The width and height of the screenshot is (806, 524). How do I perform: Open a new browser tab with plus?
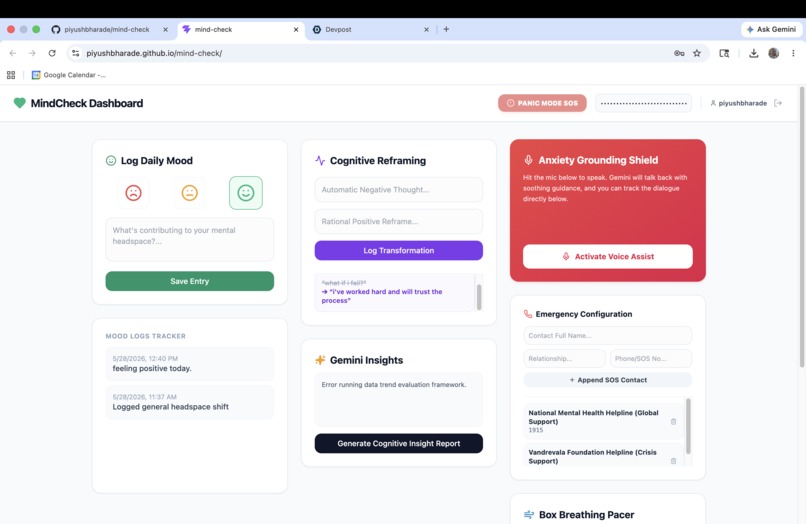446,29
